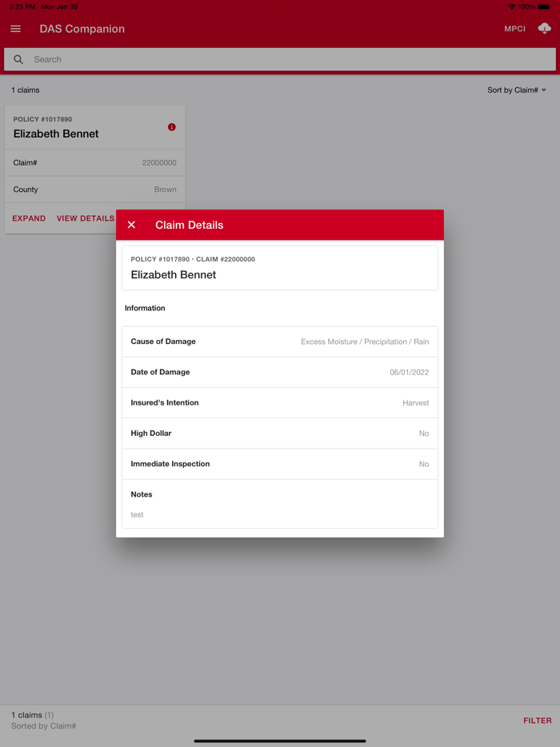Tap 'POLICY #1017890 · CLAIM #22000000' header text
The width and height of the screenshot is (560, 747).
pyautogui.click(x=193, y=259)
